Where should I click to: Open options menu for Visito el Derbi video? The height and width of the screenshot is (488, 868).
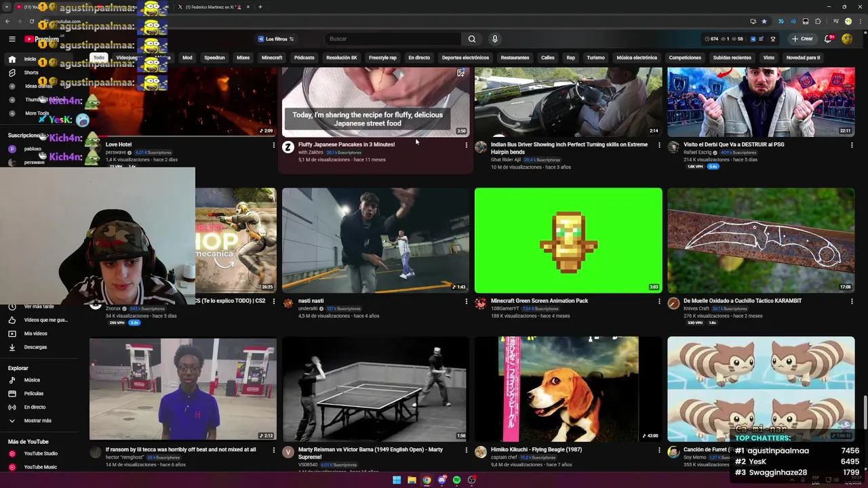(x=852, y=145)
